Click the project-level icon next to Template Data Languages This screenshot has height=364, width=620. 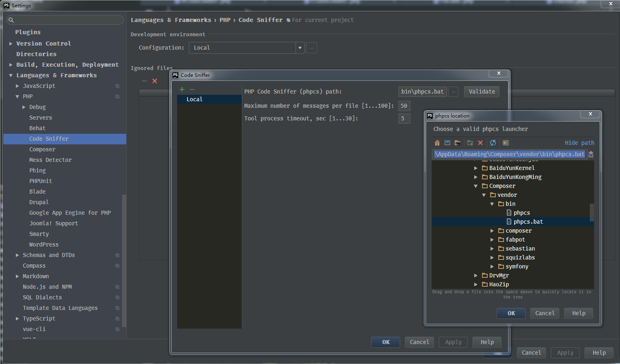pyautogui.click(x=118, y=308)
